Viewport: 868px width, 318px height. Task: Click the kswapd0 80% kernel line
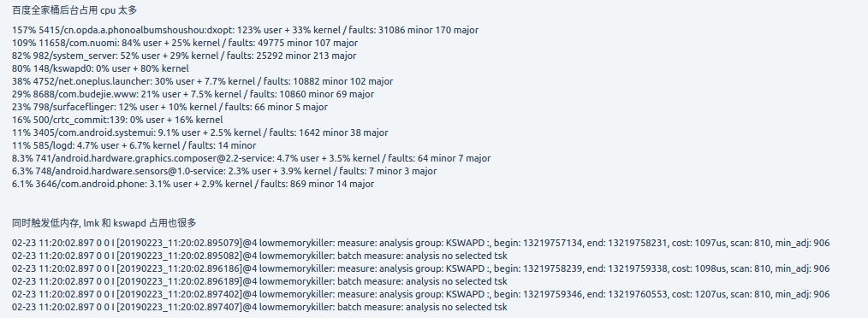(x=100, y=68)
